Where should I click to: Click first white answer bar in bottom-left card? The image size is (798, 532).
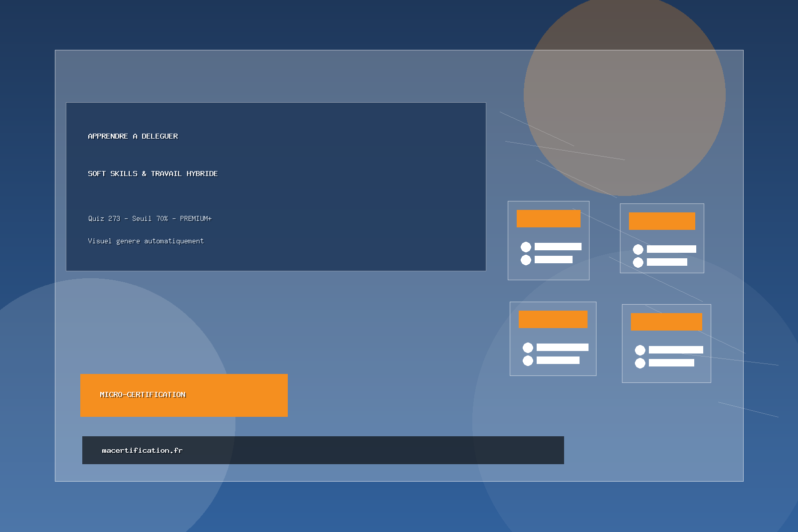pyautogui.click(x=562, y=348)
